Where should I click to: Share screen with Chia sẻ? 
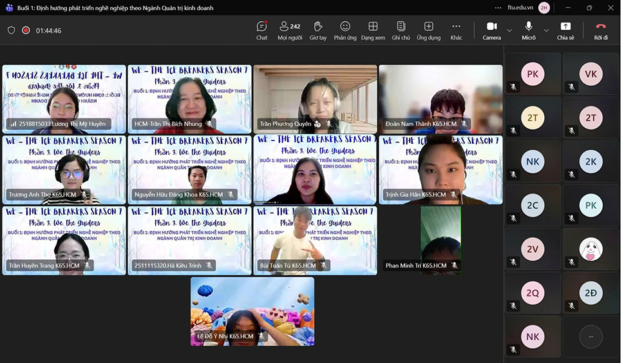[x=565, y=31]
